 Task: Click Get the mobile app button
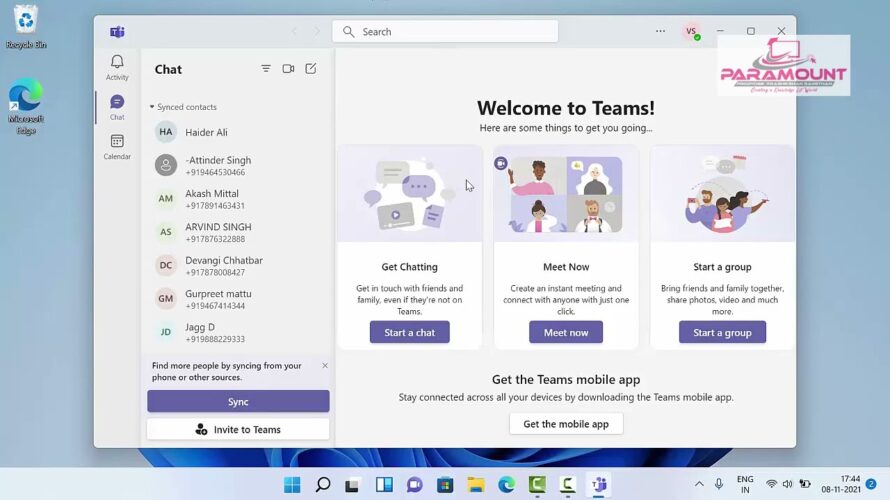[x=566, y=424]
